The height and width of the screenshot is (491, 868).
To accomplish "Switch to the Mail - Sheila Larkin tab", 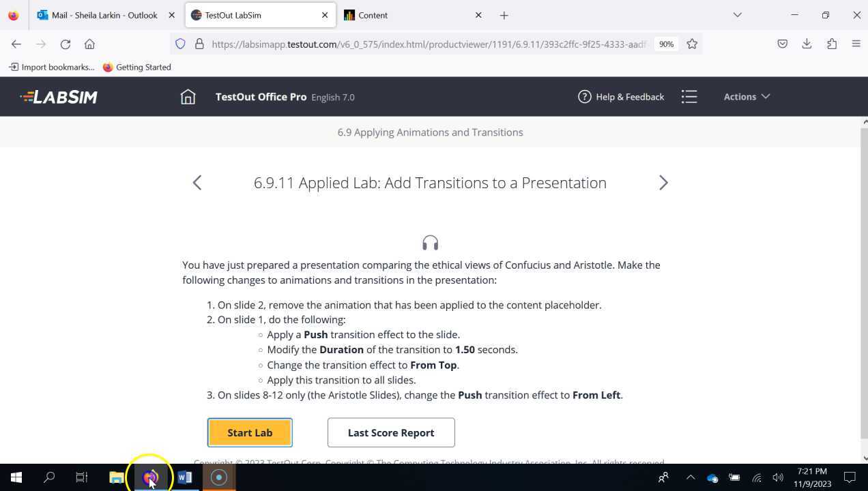I will pyautogui.click(x=106, y=15).
